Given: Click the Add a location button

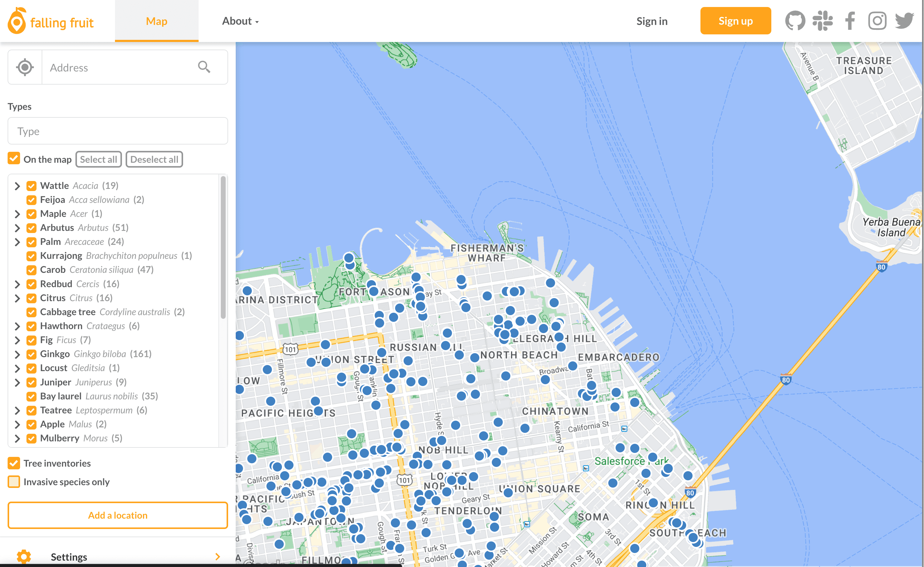Looking at the screenshot, I should click(x=118, y=515).
